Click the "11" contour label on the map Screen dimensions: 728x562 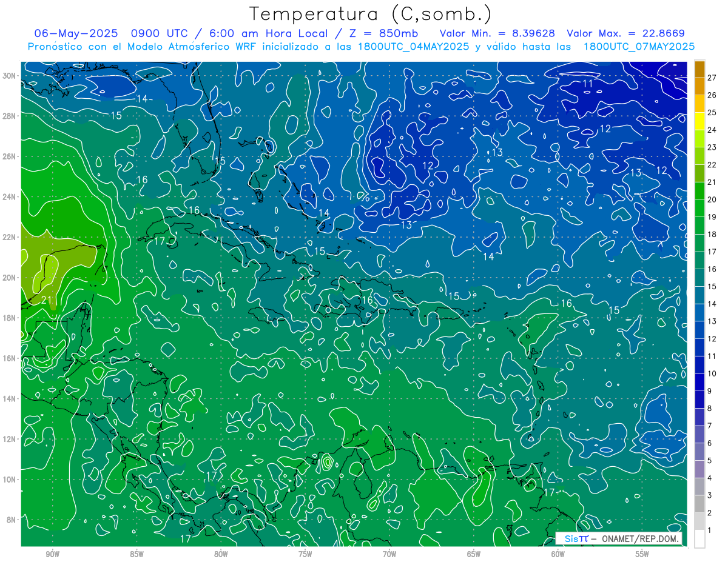coord(588,84)
